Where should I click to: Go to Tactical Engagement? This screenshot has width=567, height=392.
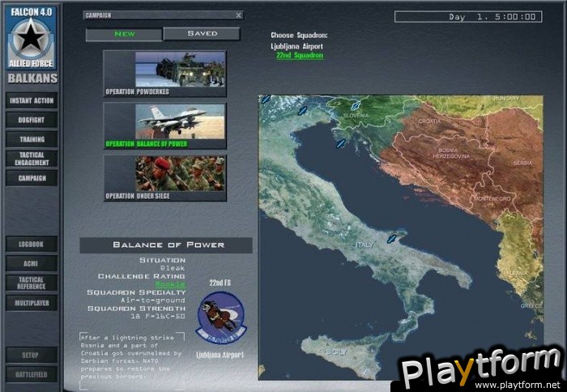32,159
